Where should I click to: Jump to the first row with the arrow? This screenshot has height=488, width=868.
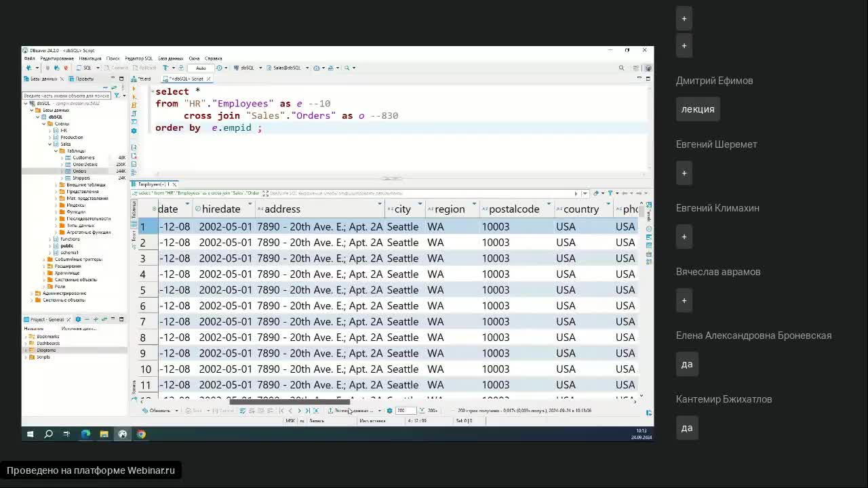pyautogui.click(x=282, y=411)
